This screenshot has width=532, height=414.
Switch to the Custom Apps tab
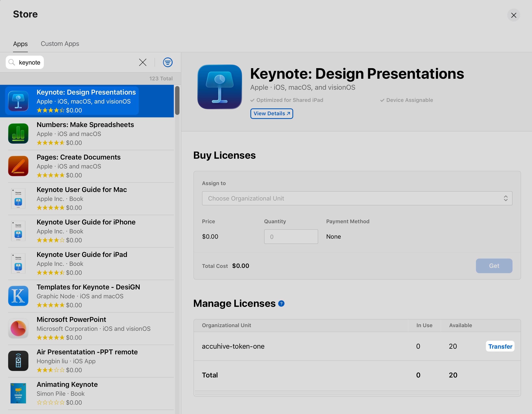60,44
